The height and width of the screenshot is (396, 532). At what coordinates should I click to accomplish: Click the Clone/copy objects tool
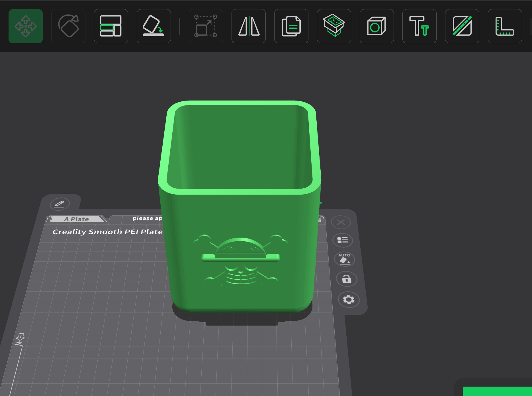pos(291,26)
